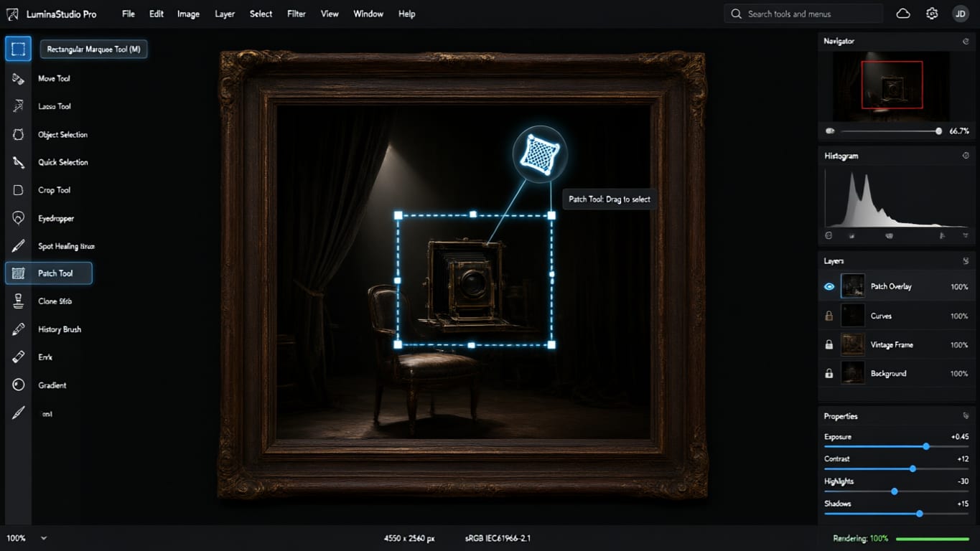Select the Lasso Tool icon
The image size is (980, 551).
click(19, 106)
